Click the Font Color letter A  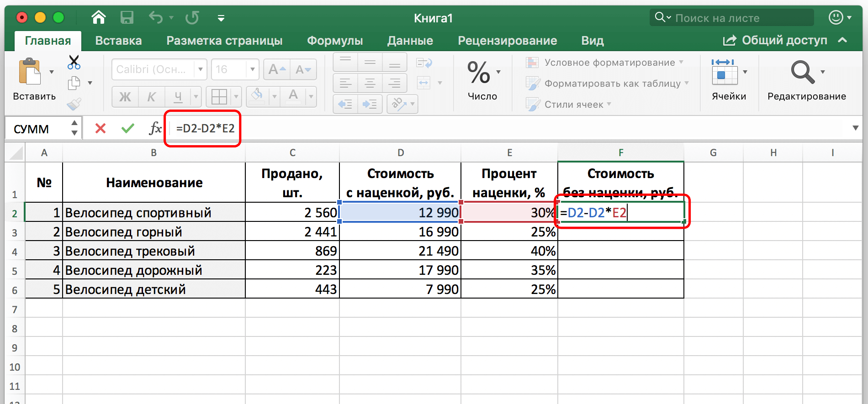pos(293,96)
